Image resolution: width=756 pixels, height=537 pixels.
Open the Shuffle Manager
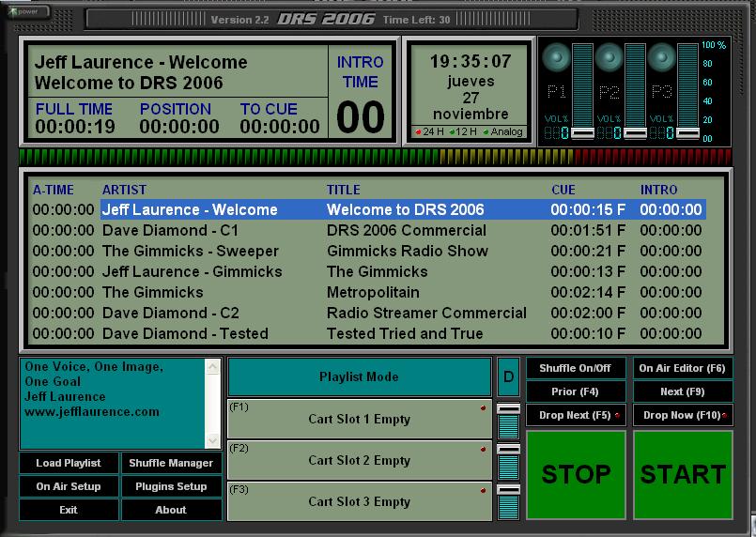coord(171,463)
